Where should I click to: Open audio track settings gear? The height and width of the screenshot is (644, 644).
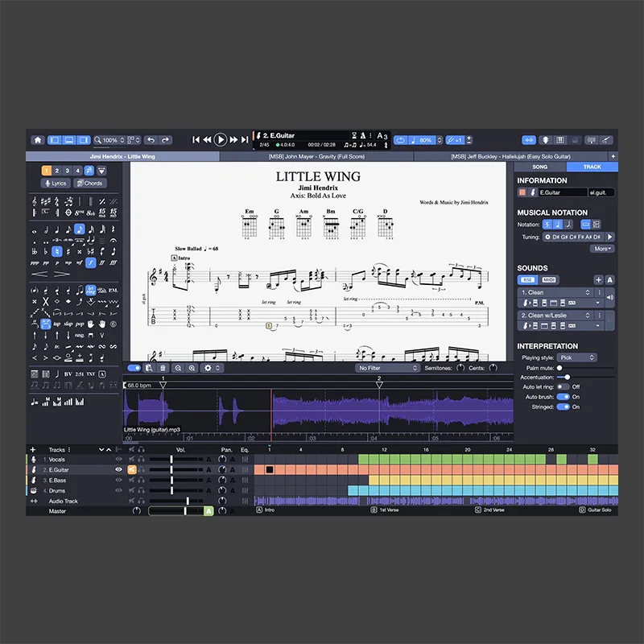(x=208, y=368)
